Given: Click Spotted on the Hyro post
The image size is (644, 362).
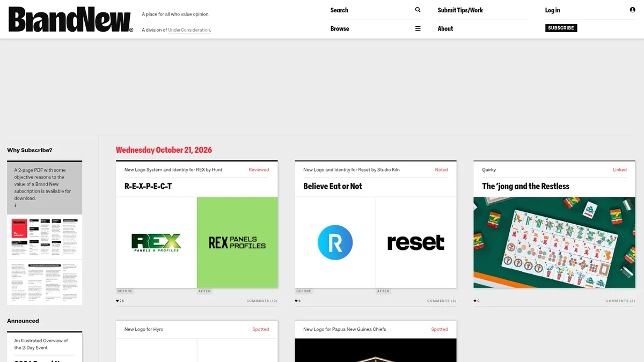Looking at the screenshot, I should click(261, 329).
